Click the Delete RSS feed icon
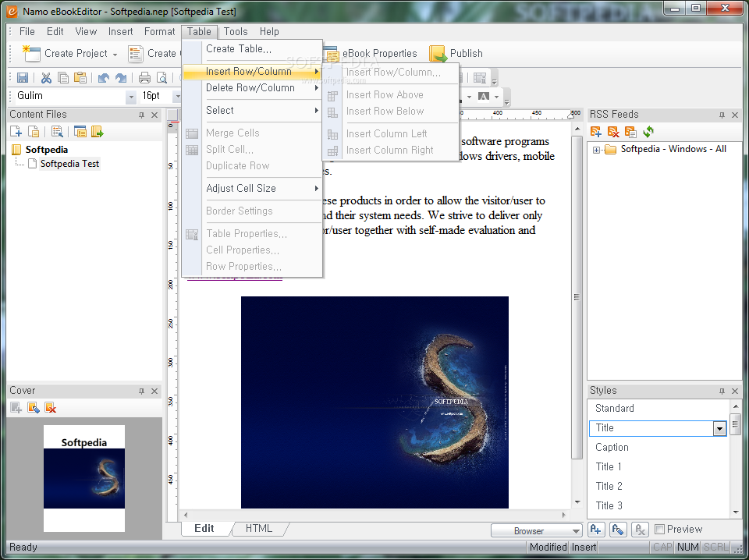The image size is (749, 560). 613,132
